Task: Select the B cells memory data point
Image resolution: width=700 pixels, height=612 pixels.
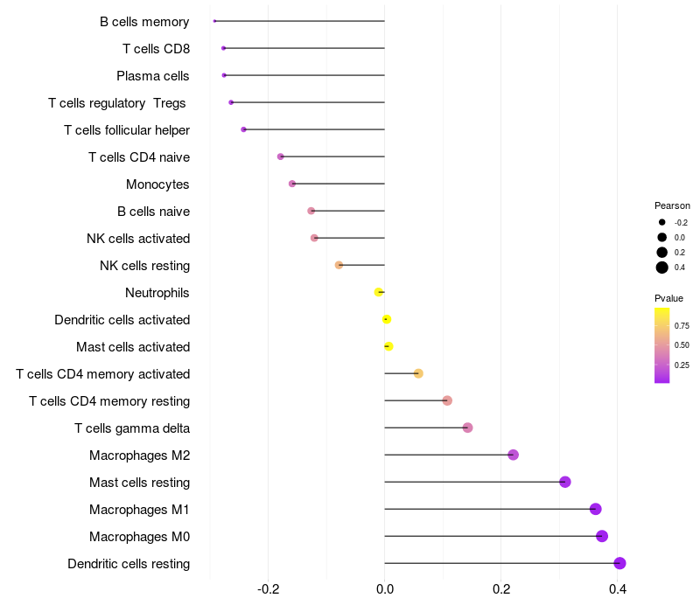Action: pos(214,21)
